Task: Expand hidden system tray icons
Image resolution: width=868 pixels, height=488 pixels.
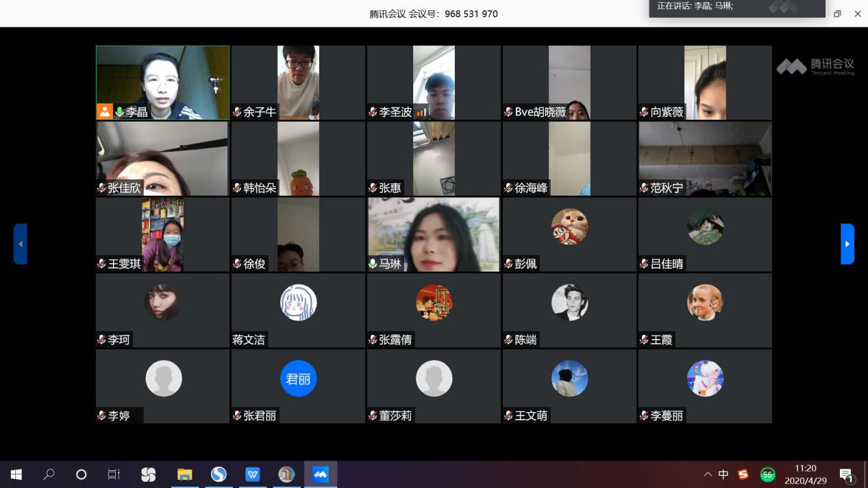Action: (708, 474)
